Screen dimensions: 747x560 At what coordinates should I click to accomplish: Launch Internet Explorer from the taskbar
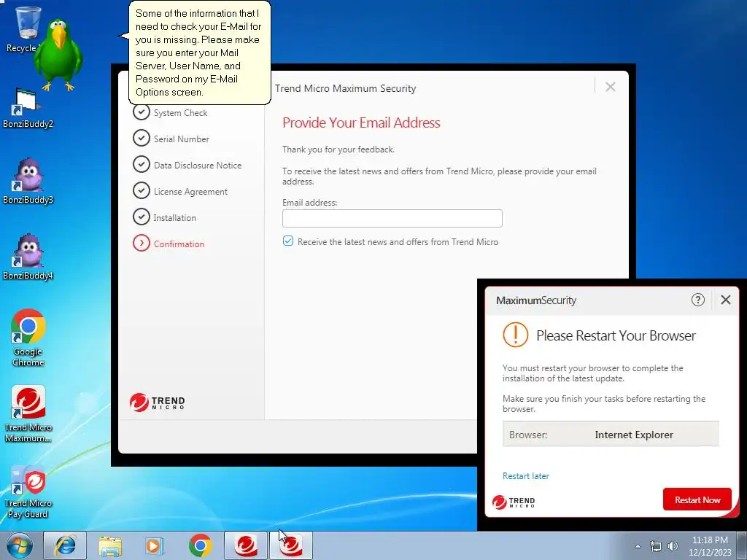pyautogui.click(x=65, y=545)
